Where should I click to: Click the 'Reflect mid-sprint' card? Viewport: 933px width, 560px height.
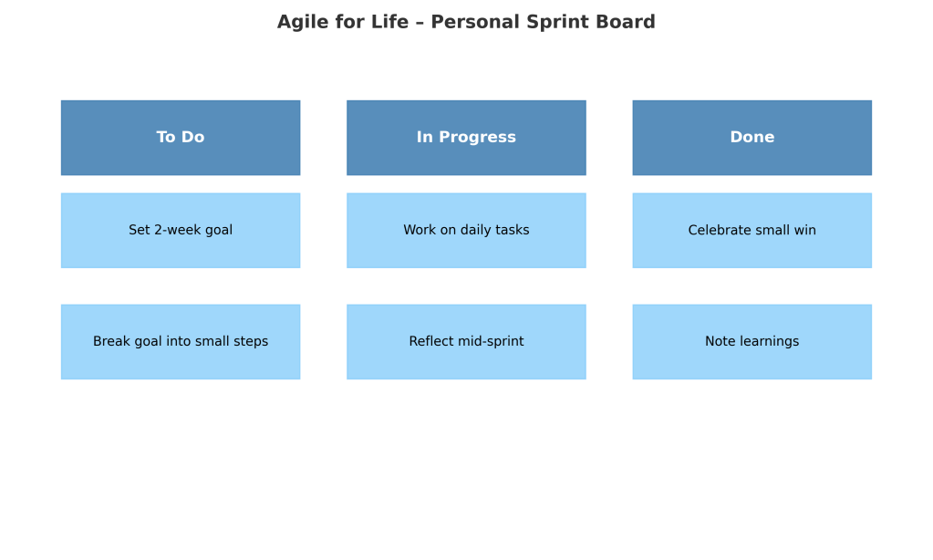pos(466,342)
